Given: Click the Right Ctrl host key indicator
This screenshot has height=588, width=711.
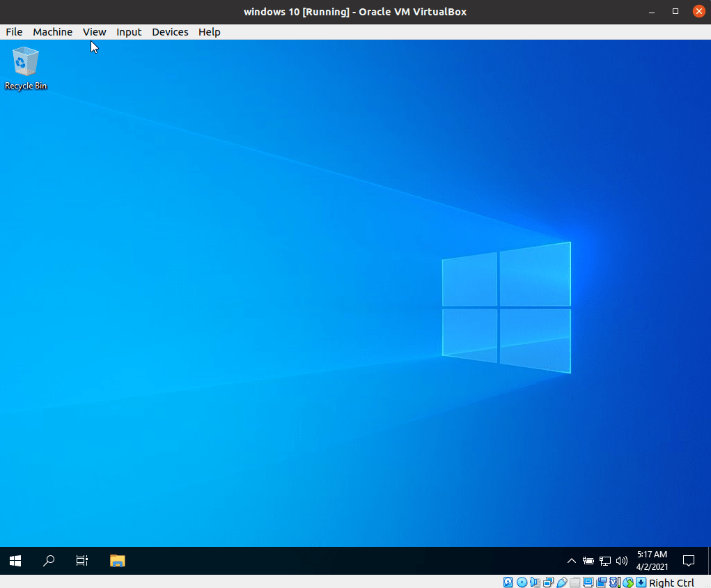Looking at the screenshot, I should click(671, 582).
